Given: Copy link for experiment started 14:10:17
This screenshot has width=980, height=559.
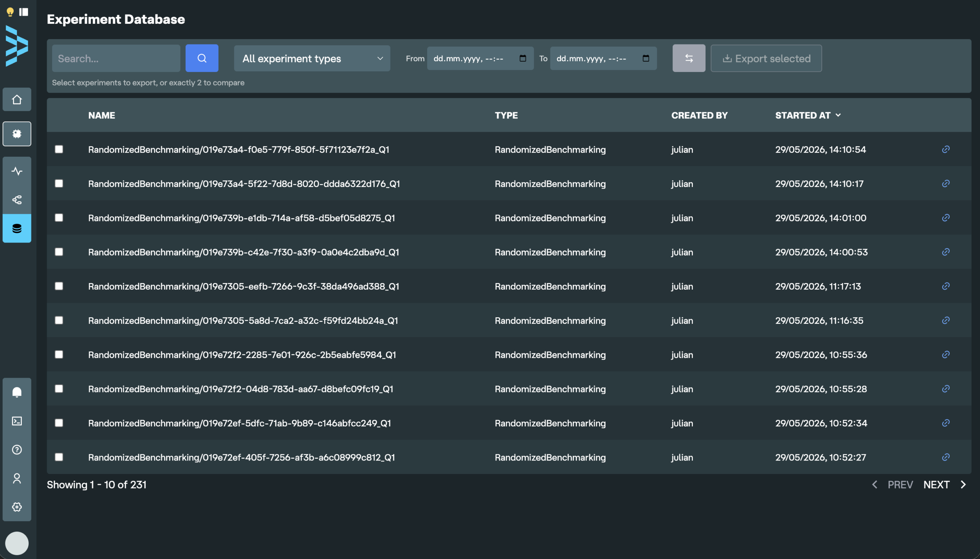Looking at the screenshot, I should pyautogui.click(x=946, y=184).
